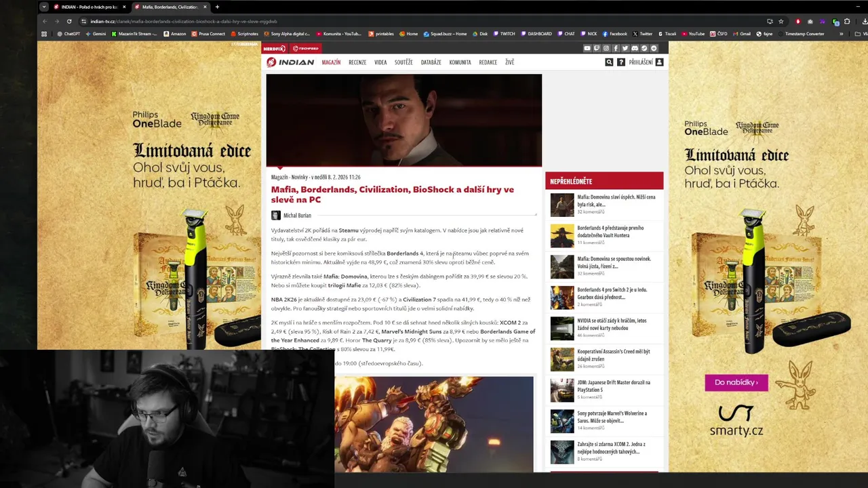
Task: Open the tab search dropdown arrow
Action: point(44,7)
